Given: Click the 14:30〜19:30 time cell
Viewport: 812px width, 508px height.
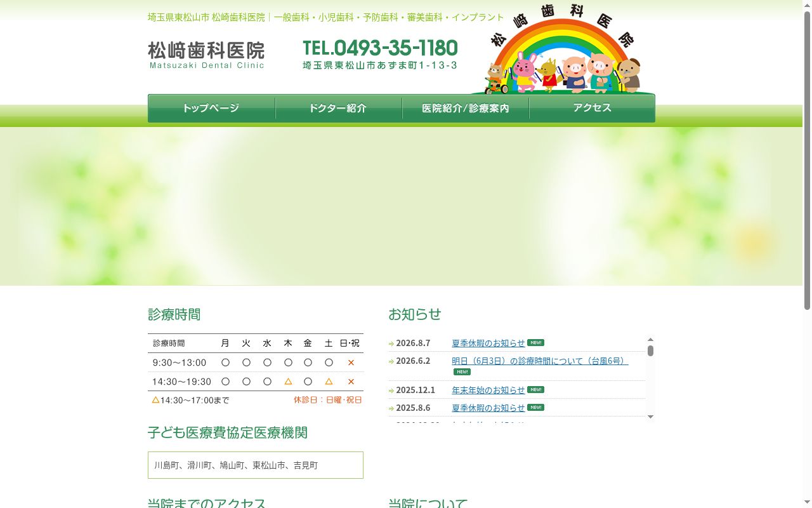Looking at the screenshot, I should pyautogui.click(x=181, y=382).
